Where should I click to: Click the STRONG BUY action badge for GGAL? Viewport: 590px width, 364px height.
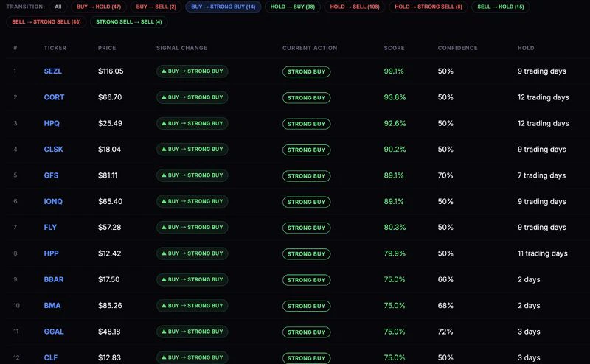(x=306, y=332)
